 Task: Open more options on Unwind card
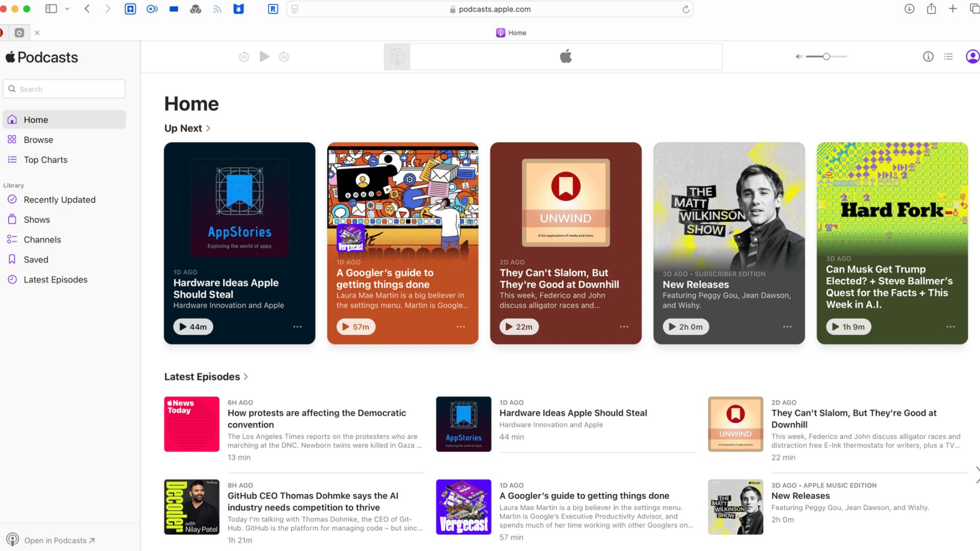coord(624,327)
